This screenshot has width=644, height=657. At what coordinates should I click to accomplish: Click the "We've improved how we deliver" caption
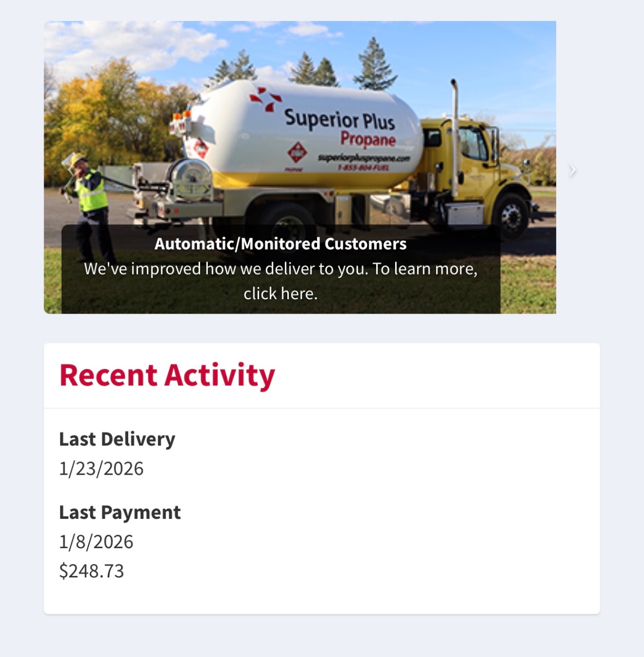[x=280, y=269]
